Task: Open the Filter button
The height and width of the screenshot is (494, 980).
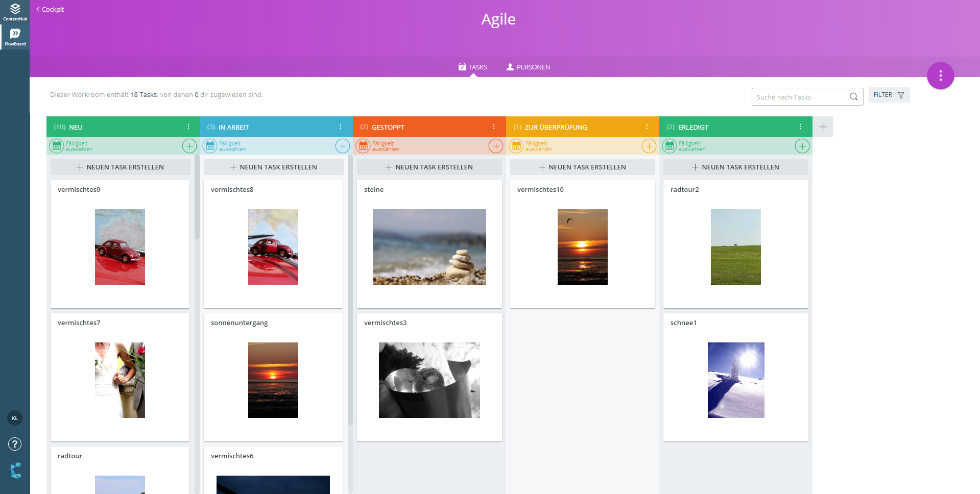Action: pos(889,95)
